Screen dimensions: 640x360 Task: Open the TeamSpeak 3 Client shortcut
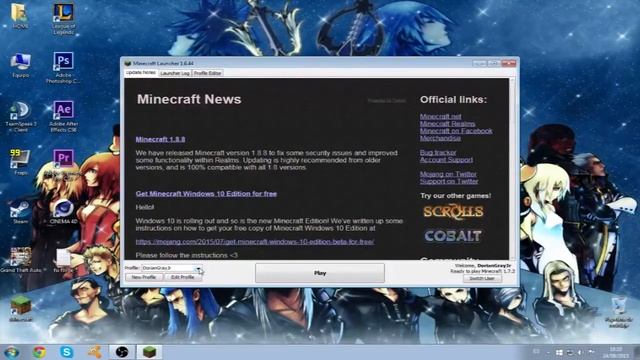click(20, 116)
